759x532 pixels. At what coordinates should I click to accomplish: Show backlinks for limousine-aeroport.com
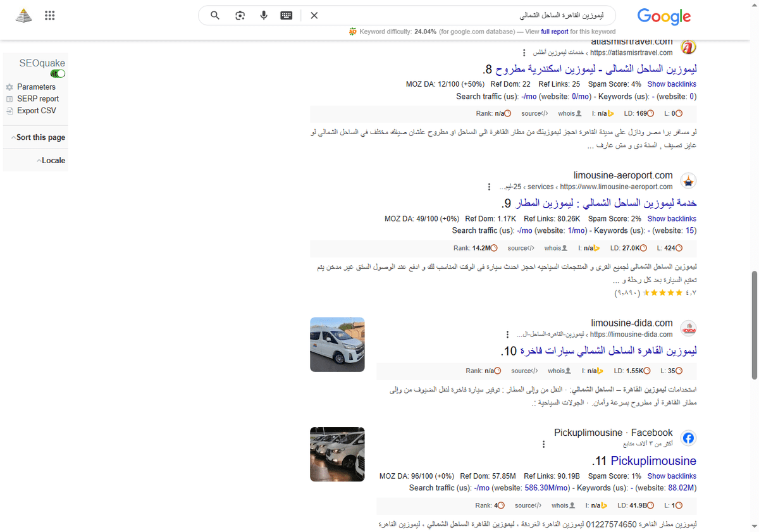point(672,218)
